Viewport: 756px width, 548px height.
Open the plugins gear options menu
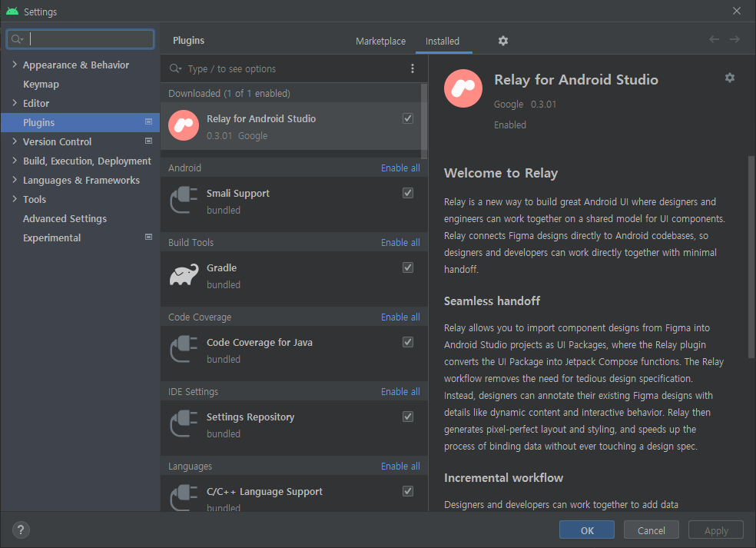[x=503, y=41]
